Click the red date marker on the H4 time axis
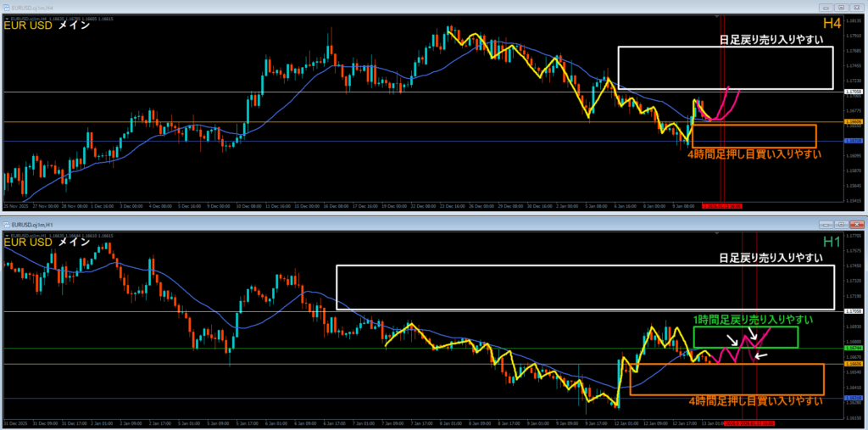The width and height of the screenshot is (868, 430). [x=722, y=205]
